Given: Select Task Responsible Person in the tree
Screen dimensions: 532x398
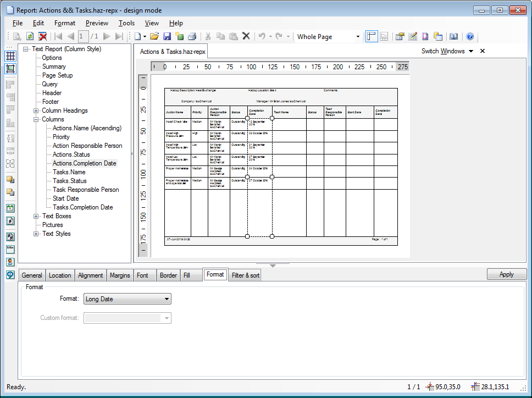Looking at the screenshot, I should [x=86, y=190].
